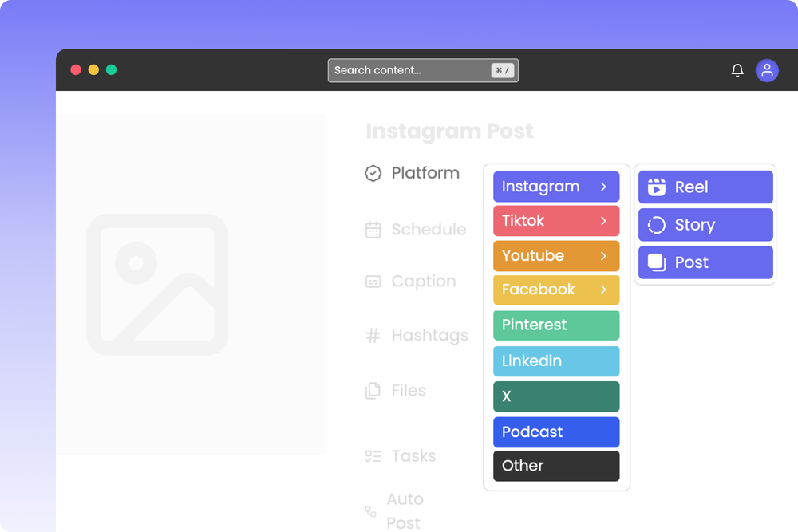Expand the Youtube submenu chevron
Screen dimensions: 798x532
[603, 256]
